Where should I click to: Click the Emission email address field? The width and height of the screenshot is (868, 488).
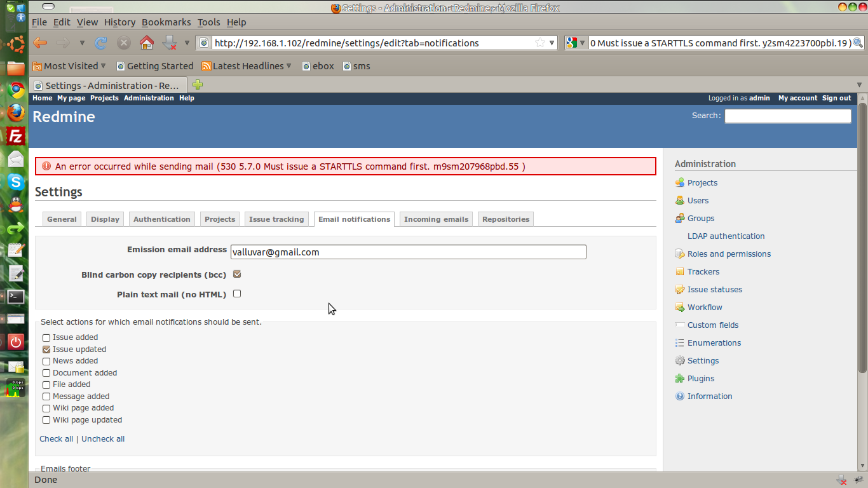pos(408,252)
